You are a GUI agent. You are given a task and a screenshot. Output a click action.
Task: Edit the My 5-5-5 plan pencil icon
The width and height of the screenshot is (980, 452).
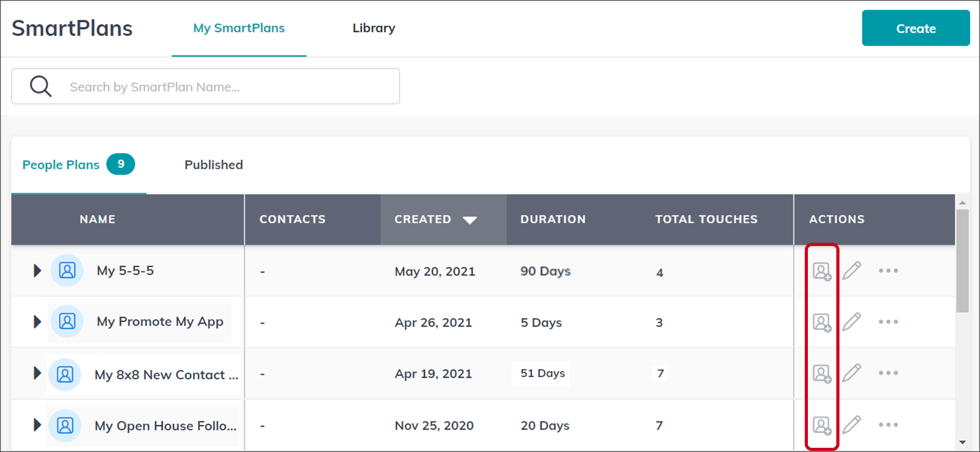tap(852, 271)
